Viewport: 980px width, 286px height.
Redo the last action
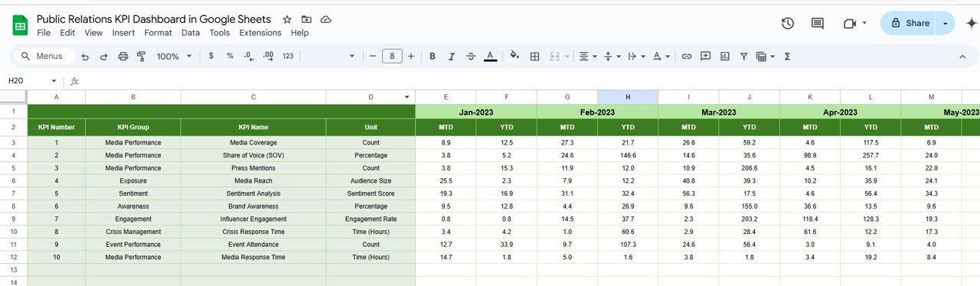pyautogui.click(x=103, y=57)
